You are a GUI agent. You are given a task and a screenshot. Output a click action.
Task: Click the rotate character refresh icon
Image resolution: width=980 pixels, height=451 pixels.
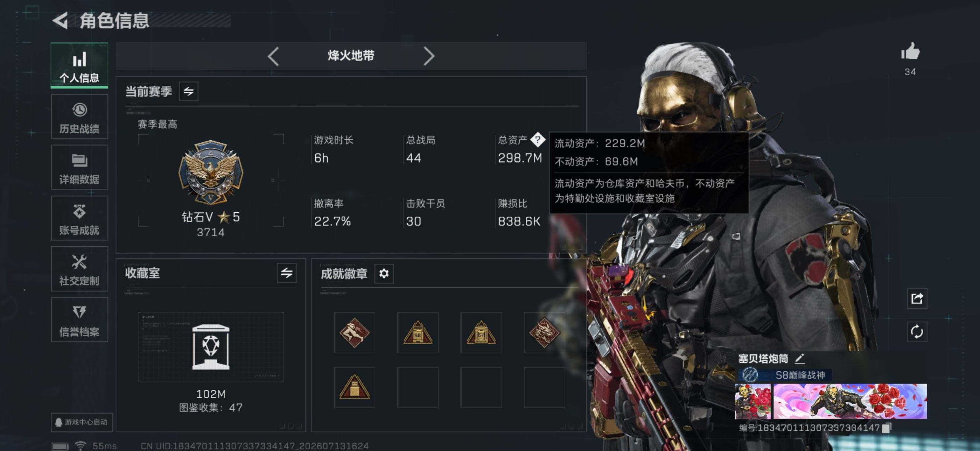pyautogui.click(x=917, y=332)
